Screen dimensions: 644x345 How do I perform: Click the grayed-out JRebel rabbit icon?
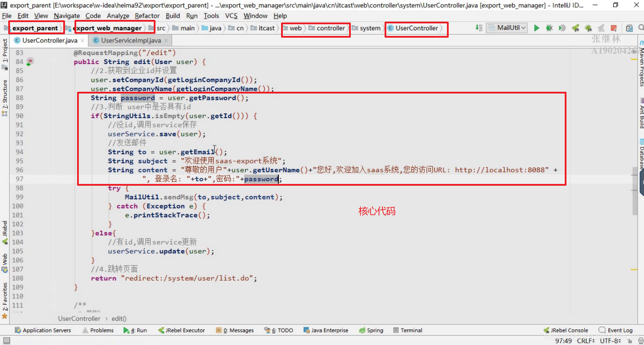click(601, 28)
